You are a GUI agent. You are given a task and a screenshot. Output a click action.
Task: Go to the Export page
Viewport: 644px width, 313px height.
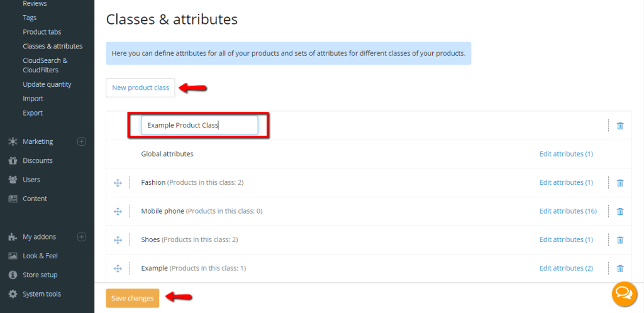click(x=33, y=113)
